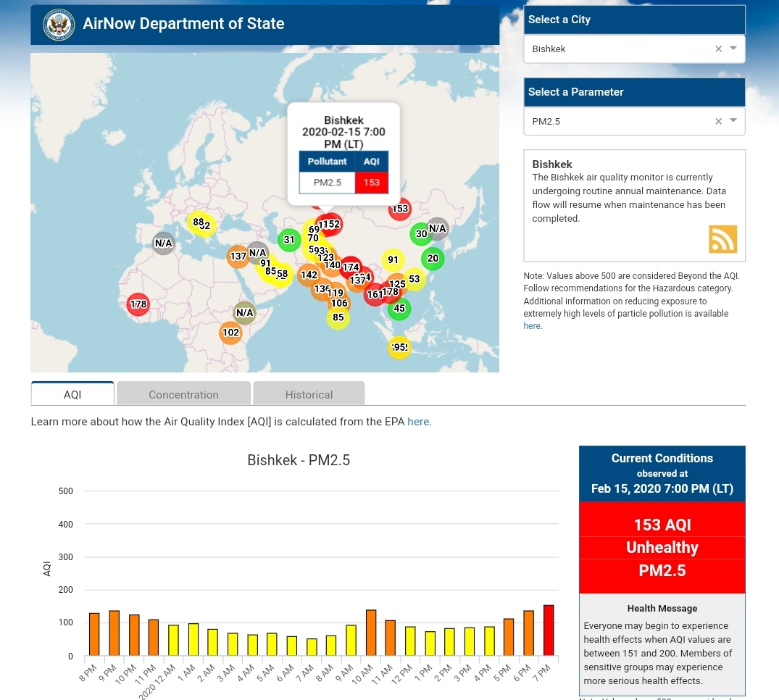Image resolution: width=779 pixels, height=700 pixels.
Task: Switch to the Concentration tab
Action: click(183, 394)
